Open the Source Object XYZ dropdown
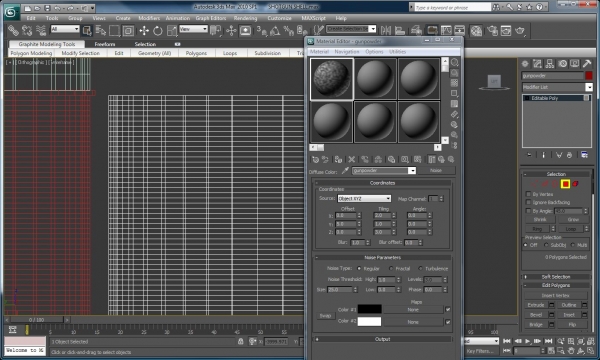This screenshot has width=600, height=360. click(364, 199)
